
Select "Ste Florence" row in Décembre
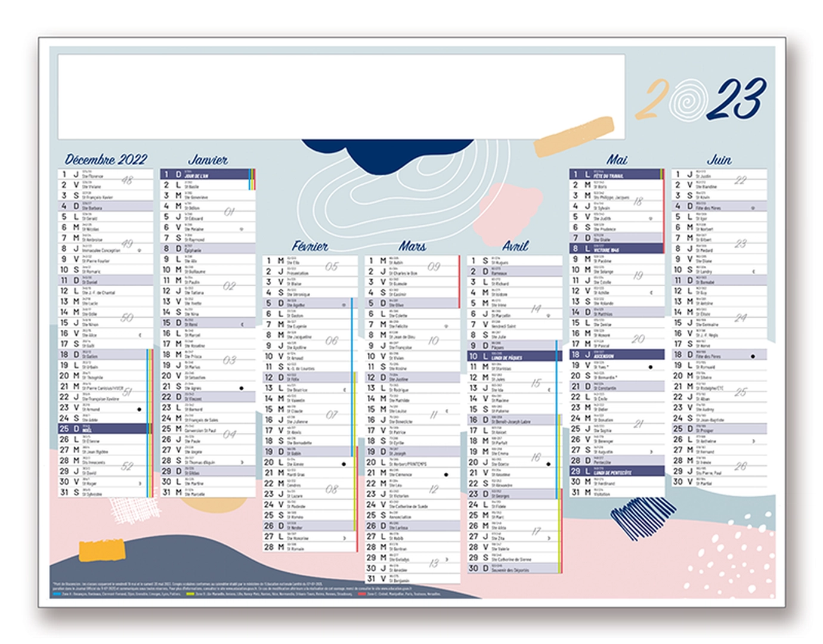point(106,175)
